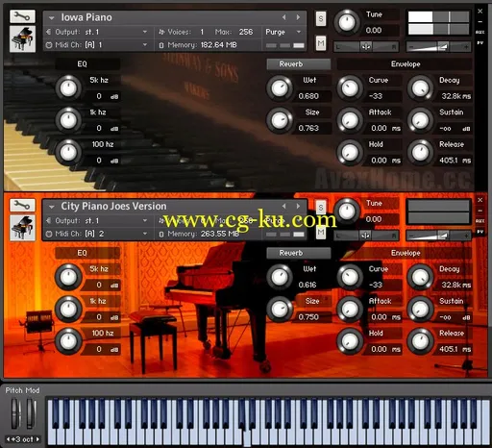492x448 pixels.
Task: Mute the City Piano Joes Version instrument
Action: 321,232
